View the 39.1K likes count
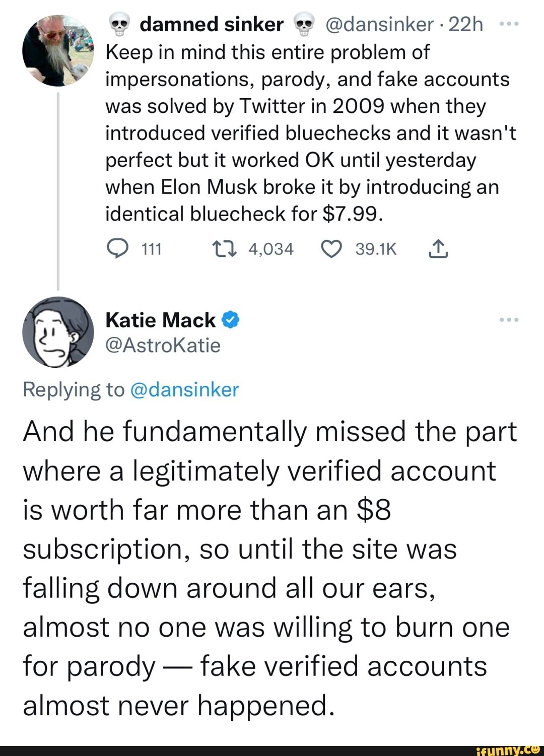 tap(376, 249)
